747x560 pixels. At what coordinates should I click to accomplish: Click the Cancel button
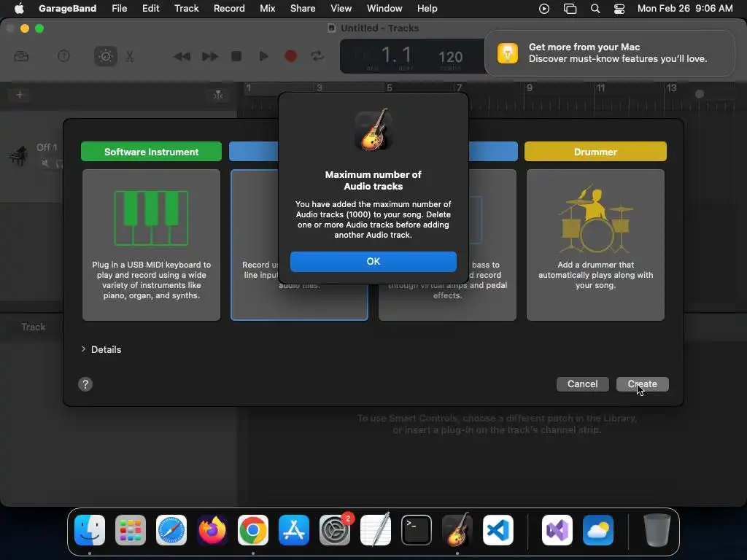coord(582,384)
